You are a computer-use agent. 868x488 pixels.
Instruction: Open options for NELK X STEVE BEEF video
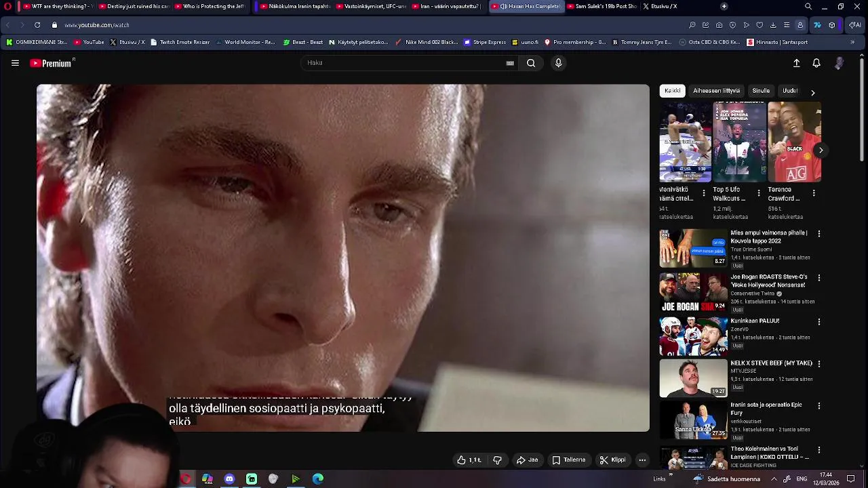pos(818,364)
